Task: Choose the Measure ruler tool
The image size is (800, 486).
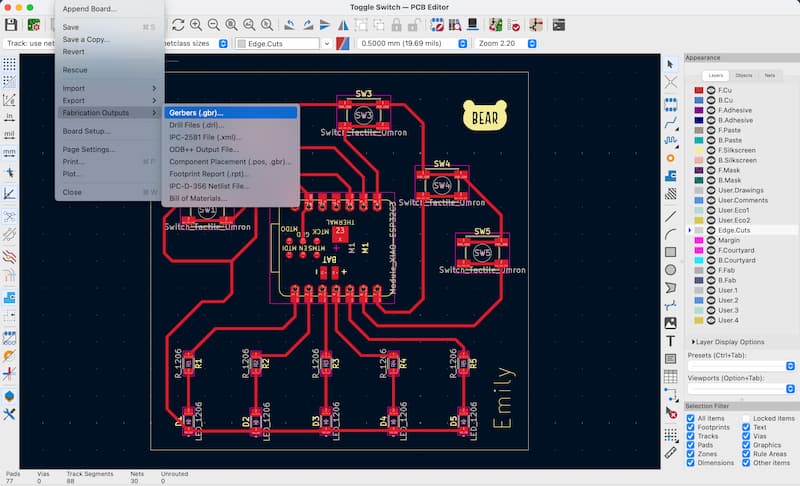Action: [671, 451]
